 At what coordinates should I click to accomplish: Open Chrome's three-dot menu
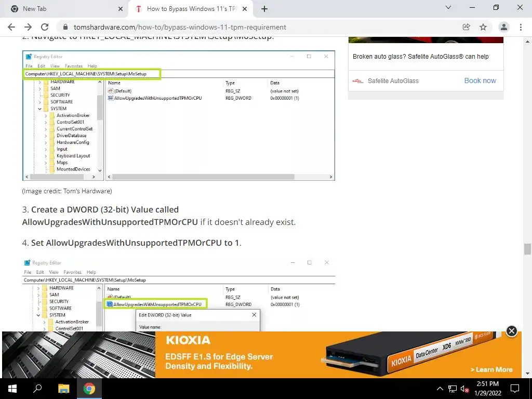point(521,27)
